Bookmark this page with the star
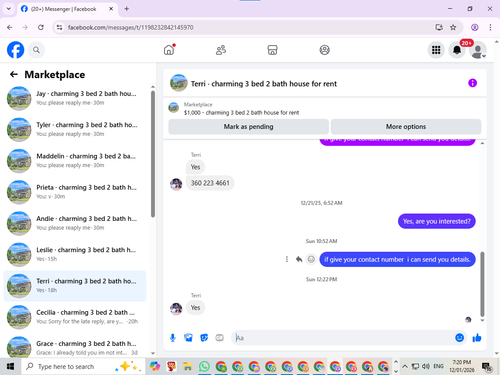 [x=453, y=27]
